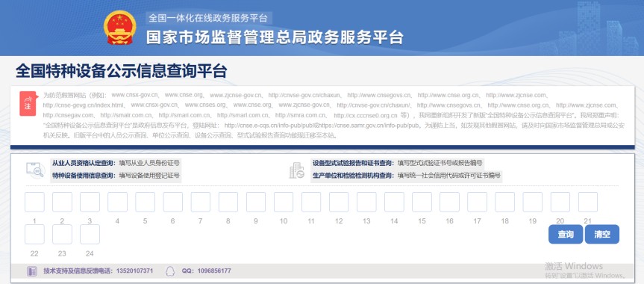Click the 国家市场监督管理总局政务服务平台 title

pyautogui.click(x=275, y=37)
